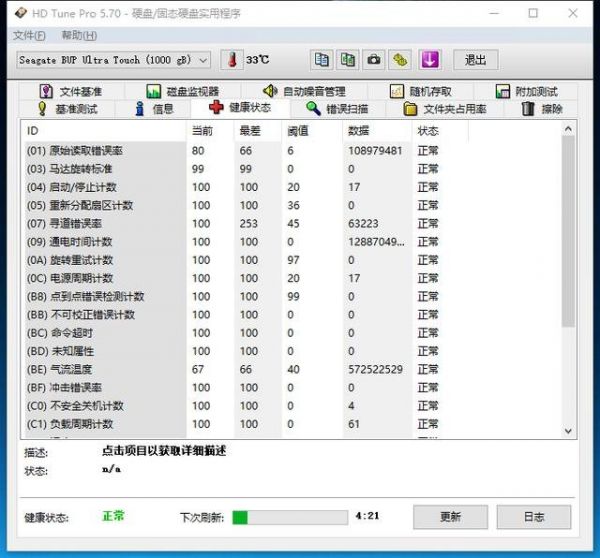Select the (03) 马达旋转标准 row
This screenshot has width=600, height=558.
pyautogui.click(x=245, y=169)
